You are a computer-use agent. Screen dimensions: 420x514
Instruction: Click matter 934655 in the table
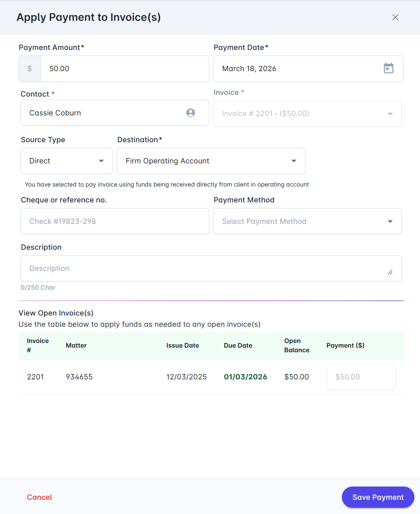(x=79, y=377)
